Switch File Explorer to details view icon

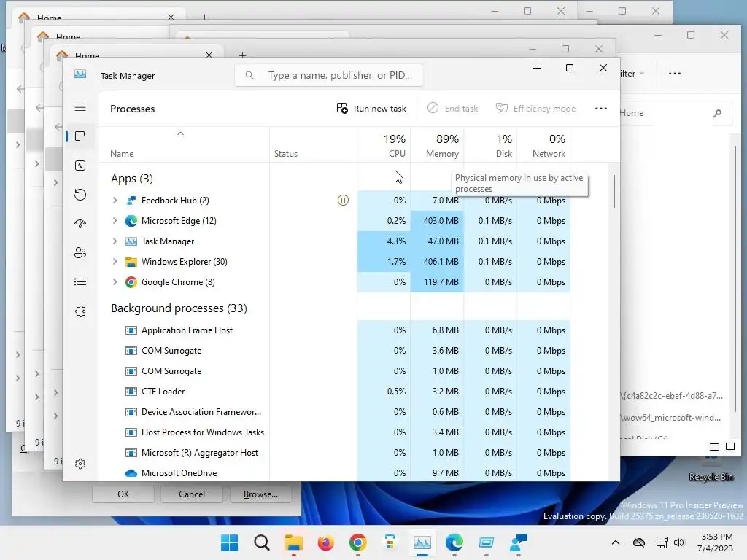713,447
